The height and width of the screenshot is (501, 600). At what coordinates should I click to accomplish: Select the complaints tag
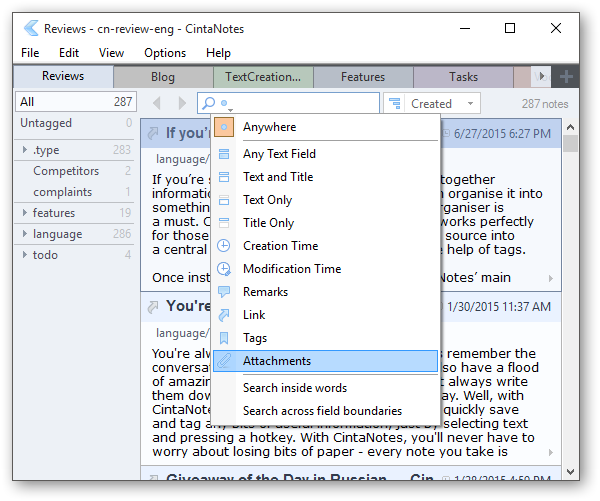[x=76, y=192]
